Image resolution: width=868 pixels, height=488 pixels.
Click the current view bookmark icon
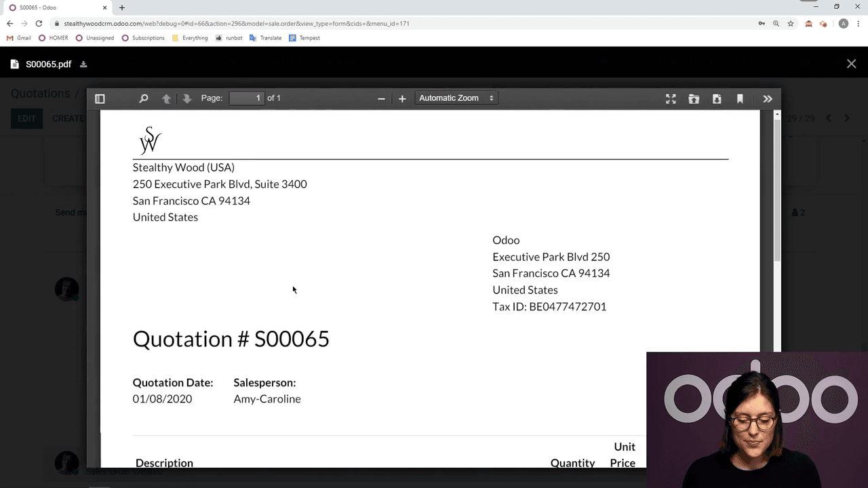740,99
